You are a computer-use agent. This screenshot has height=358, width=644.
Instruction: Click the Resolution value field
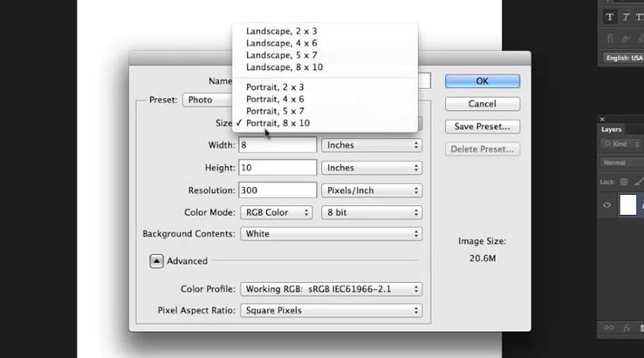point(277,190)
